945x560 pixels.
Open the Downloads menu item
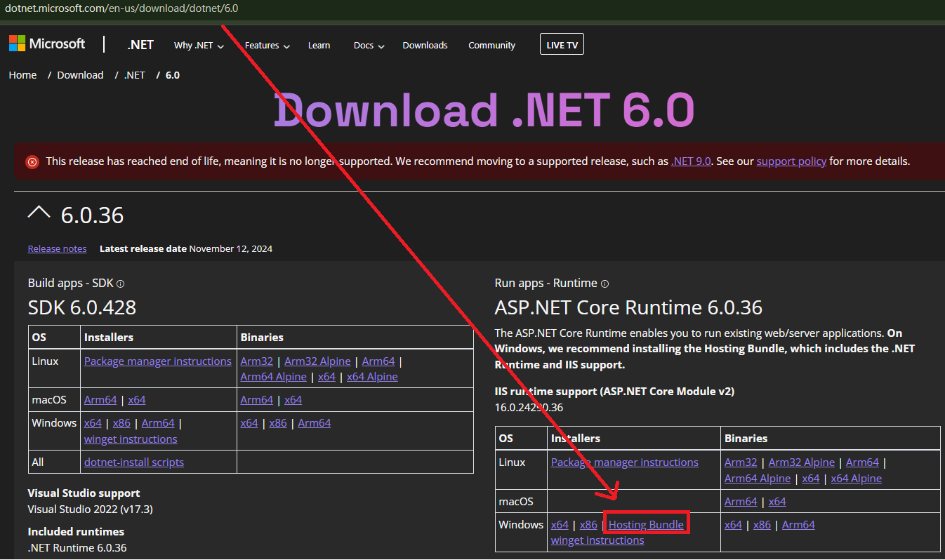pyautogui.click(x=425, y=45)
